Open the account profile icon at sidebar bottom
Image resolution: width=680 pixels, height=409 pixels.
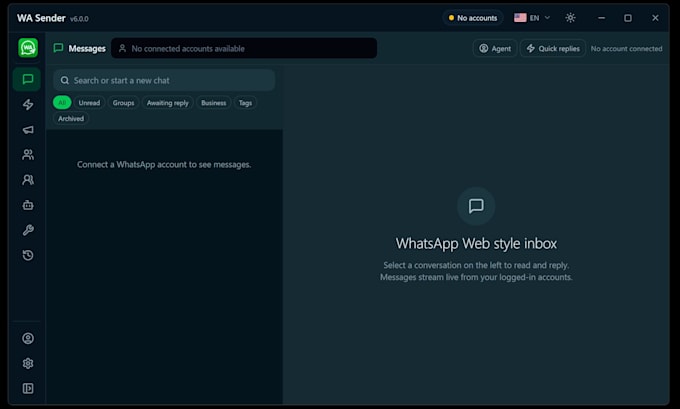coord(28,338)
